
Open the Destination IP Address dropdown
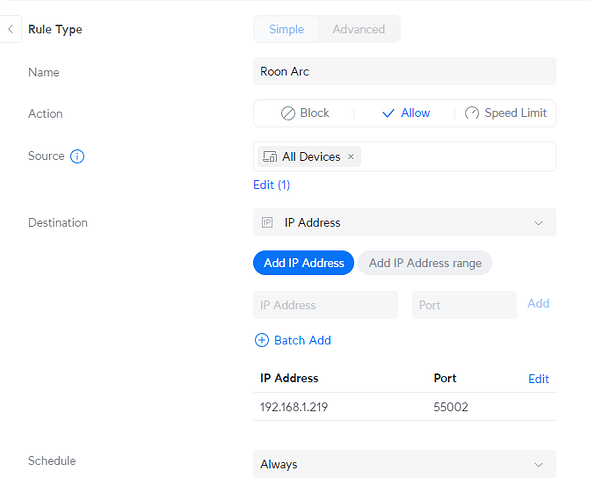click(405, 222)
